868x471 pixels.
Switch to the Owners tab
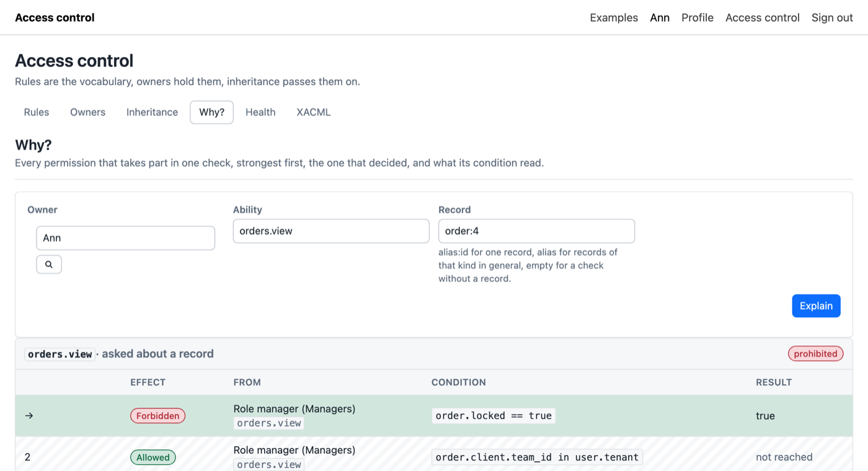coord(87,112)
